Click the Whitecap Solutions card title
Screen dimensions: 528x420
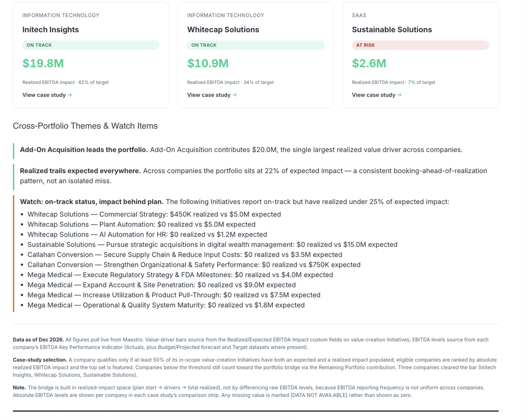coord(223,29)
